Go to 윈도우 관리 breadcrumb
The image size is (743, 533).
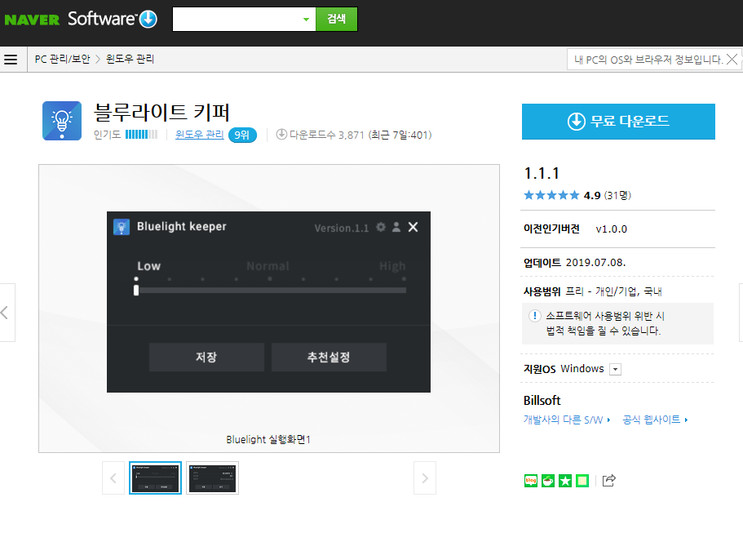coord(130,59)
